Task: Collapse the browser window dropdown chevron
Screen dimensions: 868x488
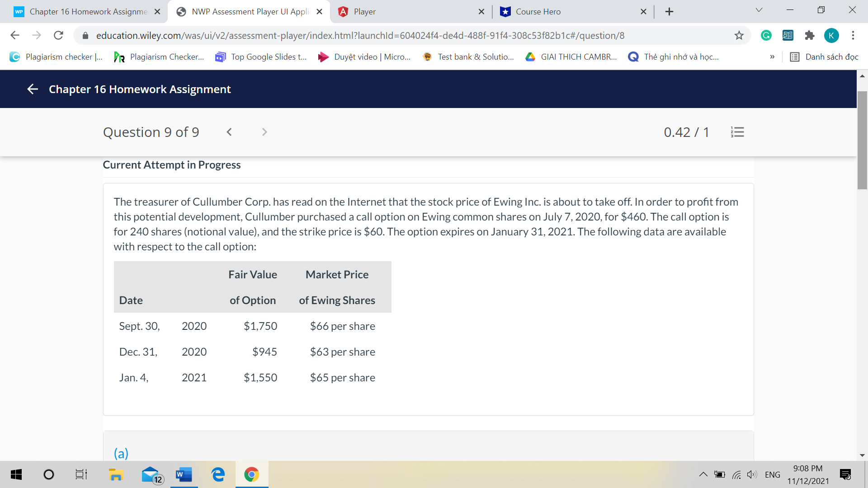Action: [x=759, y=9]
